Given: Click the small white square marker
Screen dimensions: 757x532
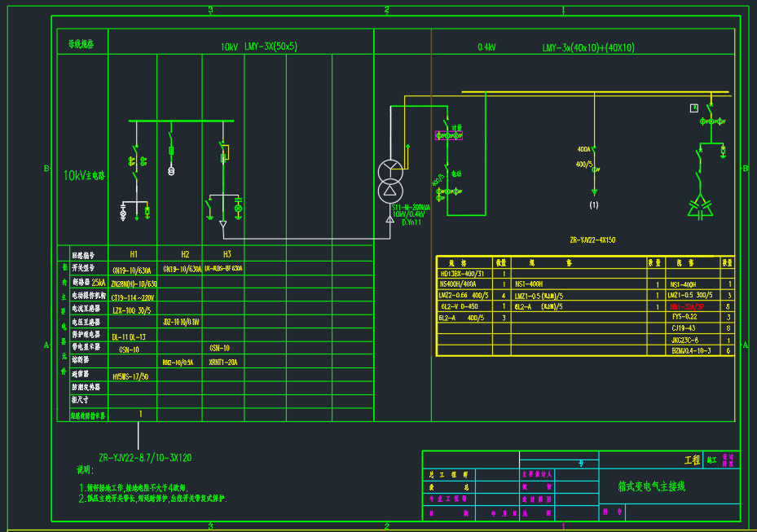Looking at the screenshot, I should pos(694,108).
